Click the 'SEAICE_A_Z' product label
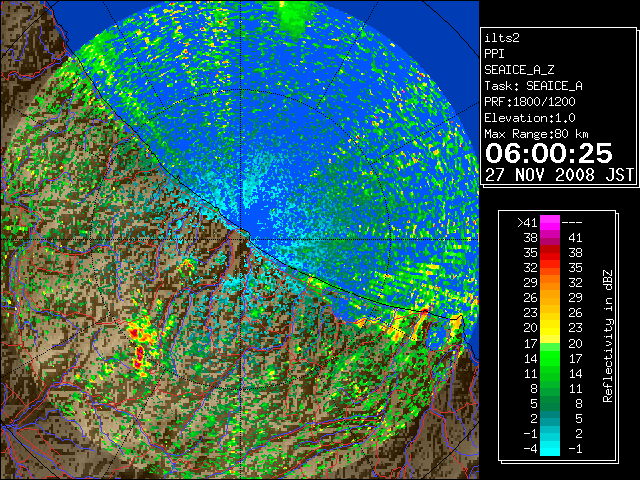The width and height of the screenshot is (640, 480). point(519,70)
